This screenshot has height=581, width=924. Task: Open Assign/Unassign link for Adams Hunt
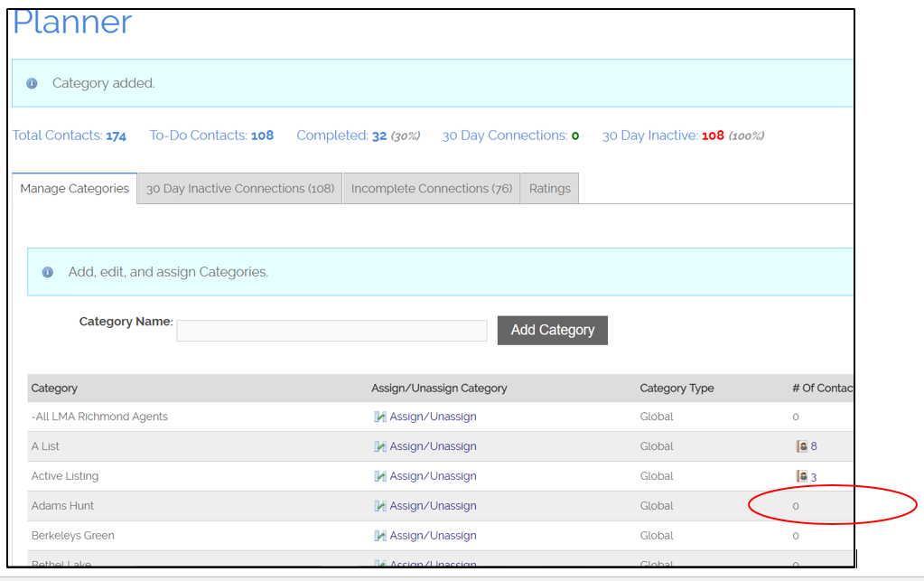(x=433, y=506)
